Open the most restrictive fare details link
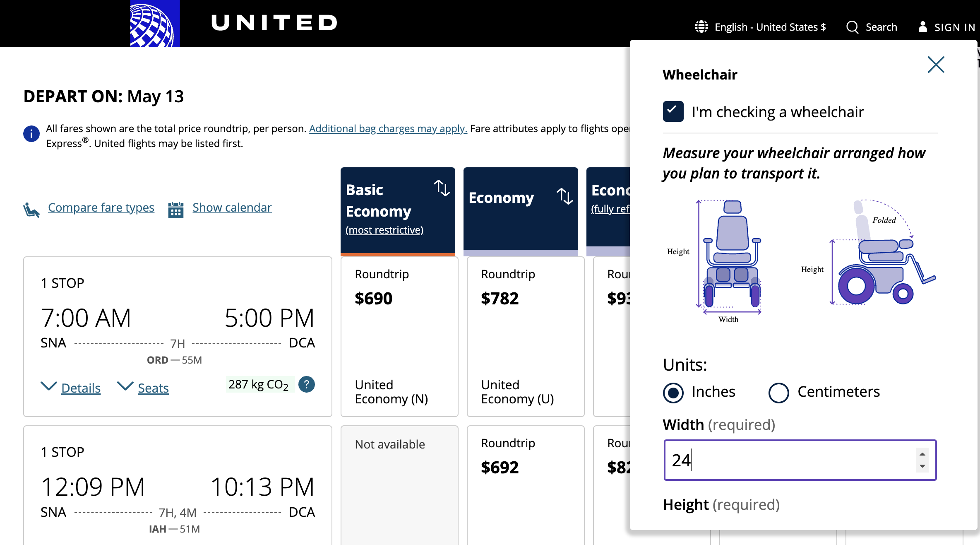The width and height of the screenshot is (980, 545). click(384, 230)
